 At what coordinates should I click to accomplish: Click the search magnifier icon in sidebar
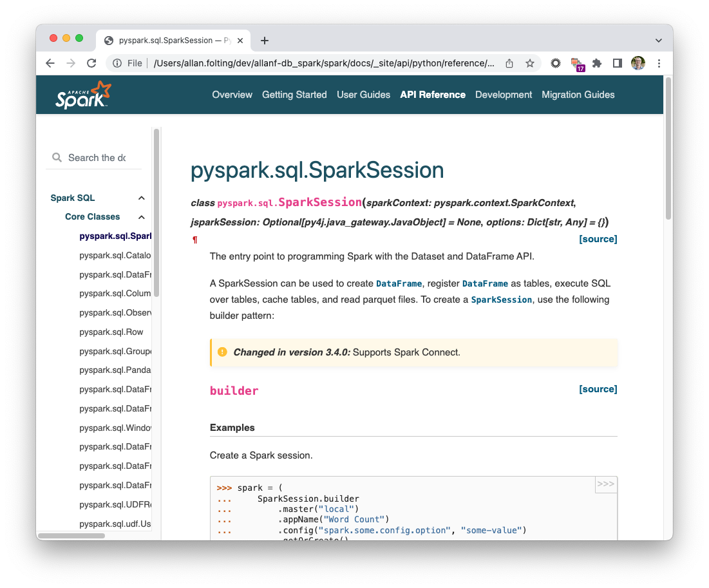(57, 157)
